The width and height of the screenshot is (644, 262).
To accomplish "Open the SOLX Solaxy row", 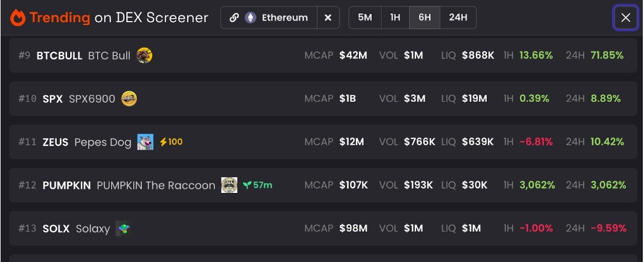I will tap(323, 228).
